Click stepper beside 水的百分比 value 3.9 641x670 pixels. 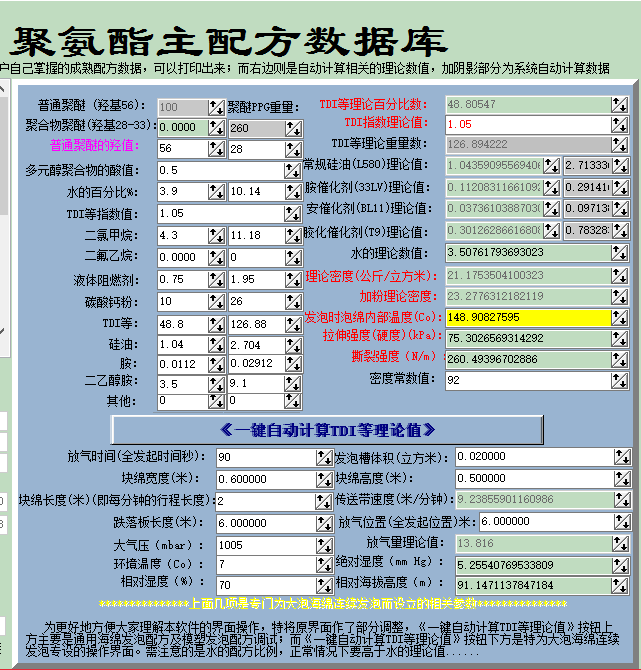point(217,192)
